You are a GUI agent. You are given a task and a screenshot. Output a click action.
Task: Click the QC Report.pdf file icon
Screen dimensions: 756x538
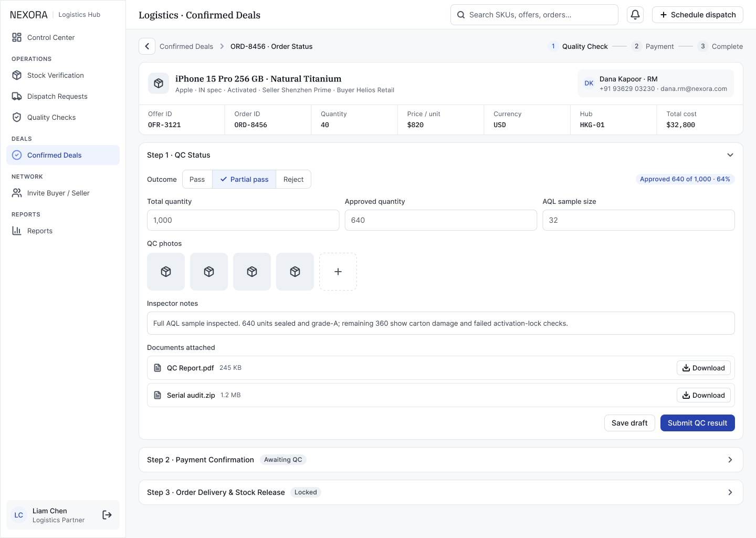[x=157, y=368]
